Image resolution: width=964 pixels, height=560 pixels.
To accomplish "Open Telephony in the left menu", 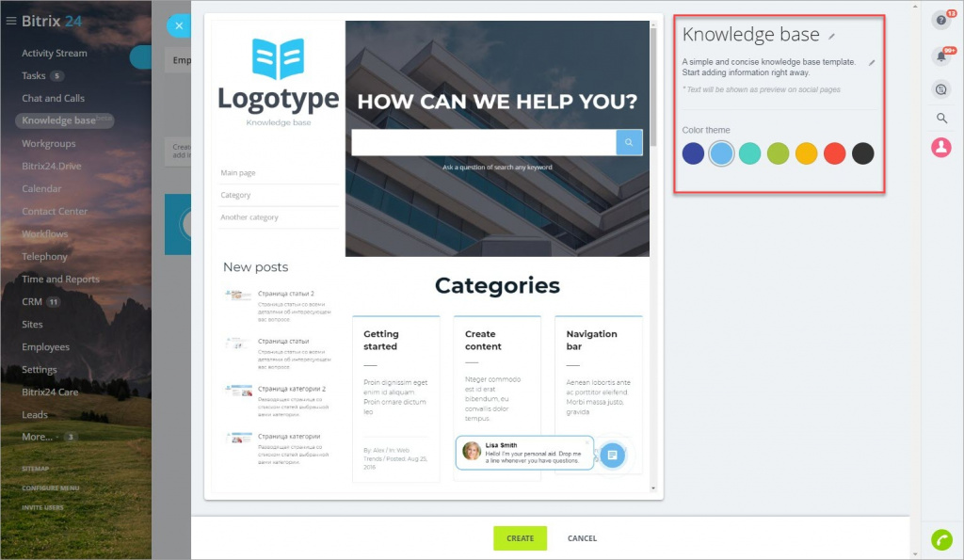I will 44,256.
